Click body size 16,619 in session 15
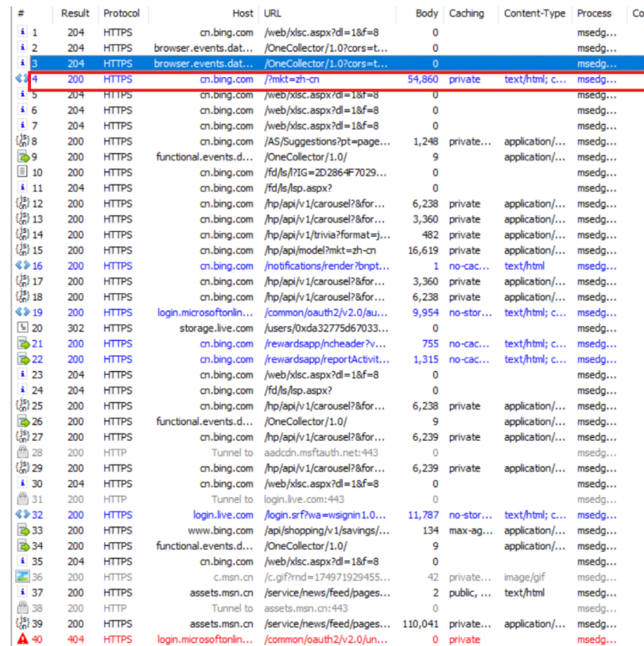The image size is (644, 646). point(423,250)
